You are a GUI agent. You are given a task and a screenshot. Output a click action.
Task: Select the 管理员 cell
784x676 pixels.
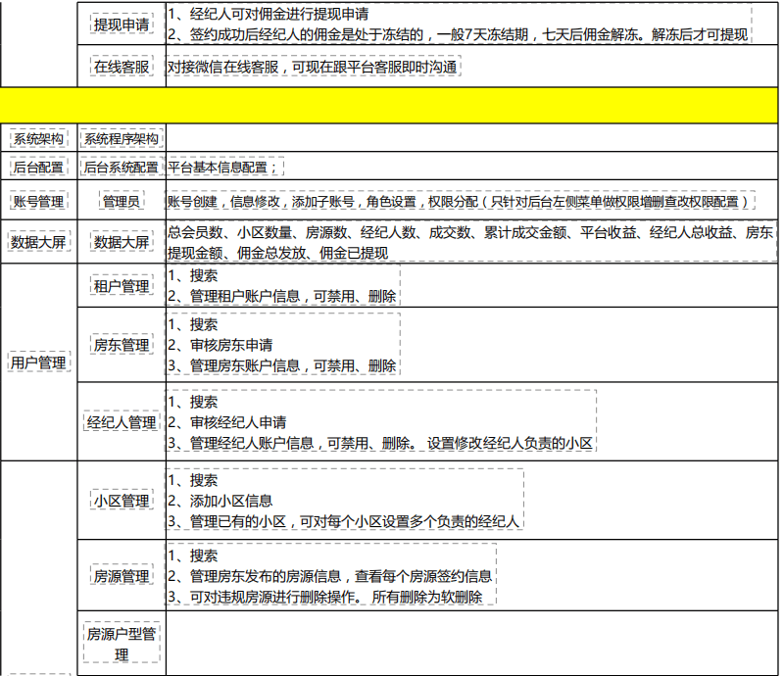[x=122, y=202]
